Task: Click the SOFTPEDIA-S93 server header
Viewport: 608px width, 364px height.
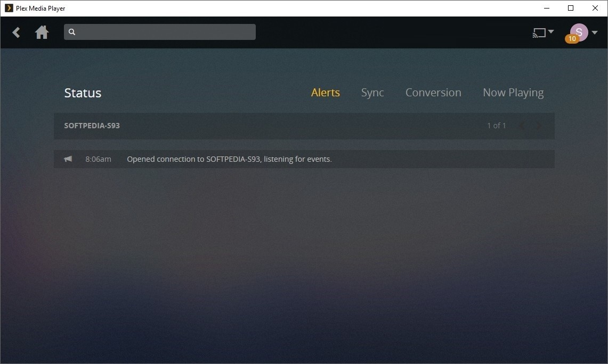Action: 92,126
